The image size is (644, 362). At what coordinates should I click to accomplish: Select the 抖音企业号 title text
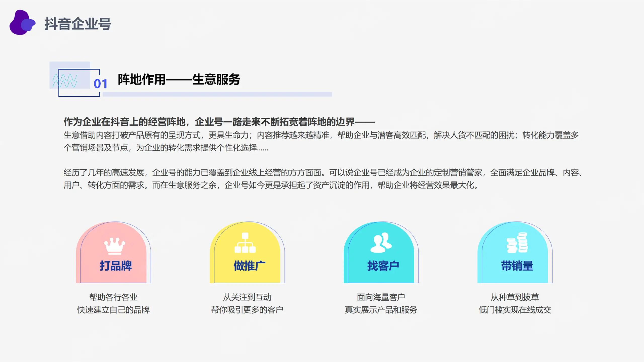point(78,24)
